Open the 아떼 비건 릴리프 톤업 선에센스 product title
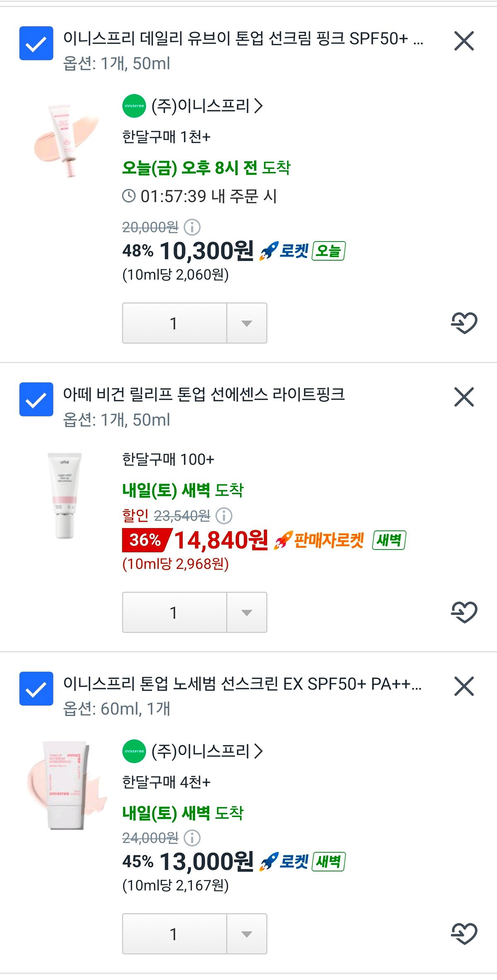 point(204,394)
